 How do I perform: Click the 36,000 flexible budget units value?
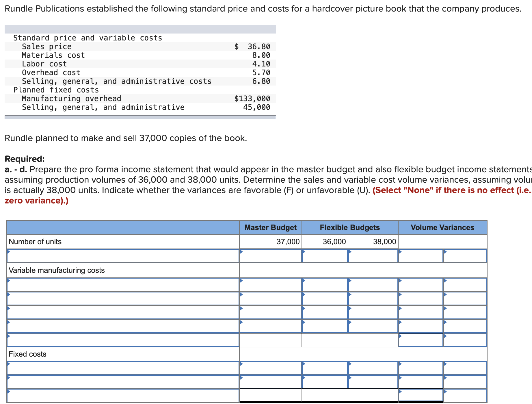[334, 242]
